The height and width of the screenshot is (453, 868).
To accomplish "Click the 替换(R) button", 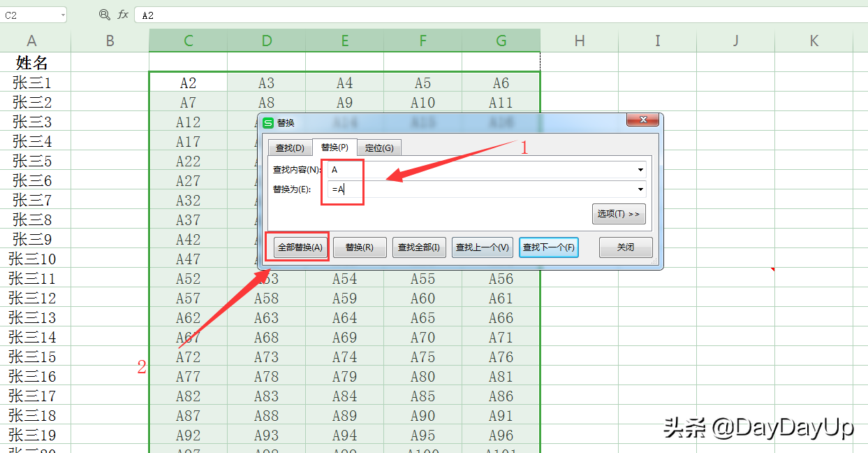I will (360, 247).
